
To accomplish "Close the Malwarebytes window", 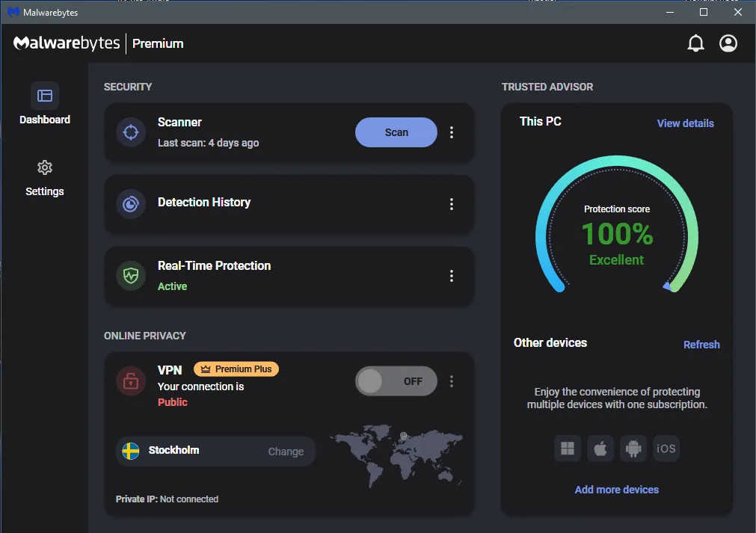I will (737, 12).
